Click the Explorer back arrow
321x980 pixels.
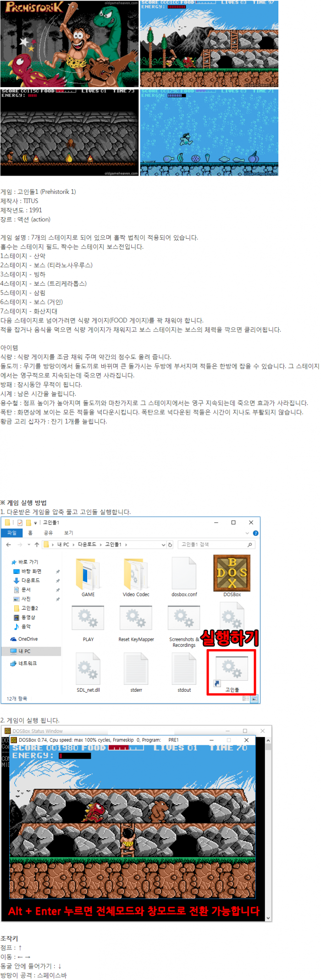pyautogui.click(x=8, y=545)
